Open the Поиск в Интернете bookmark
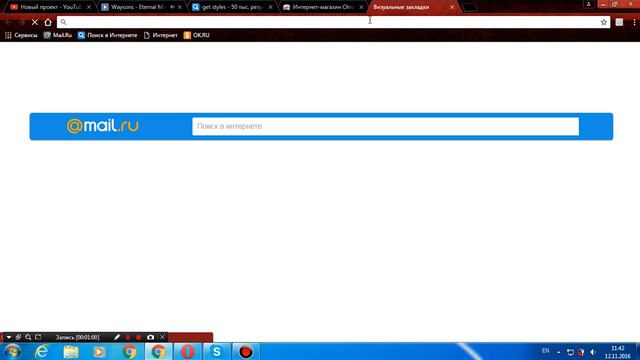640x360 pixels. 108,35
